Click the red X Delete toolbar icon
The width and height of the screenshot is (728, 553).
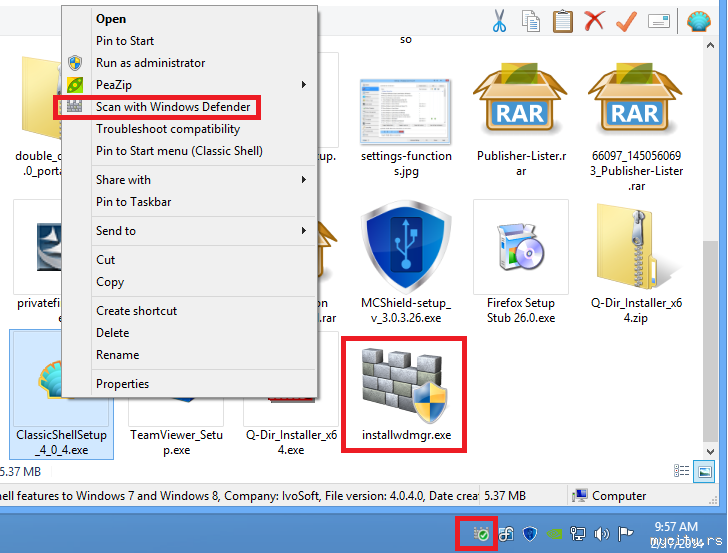(594, 21)
